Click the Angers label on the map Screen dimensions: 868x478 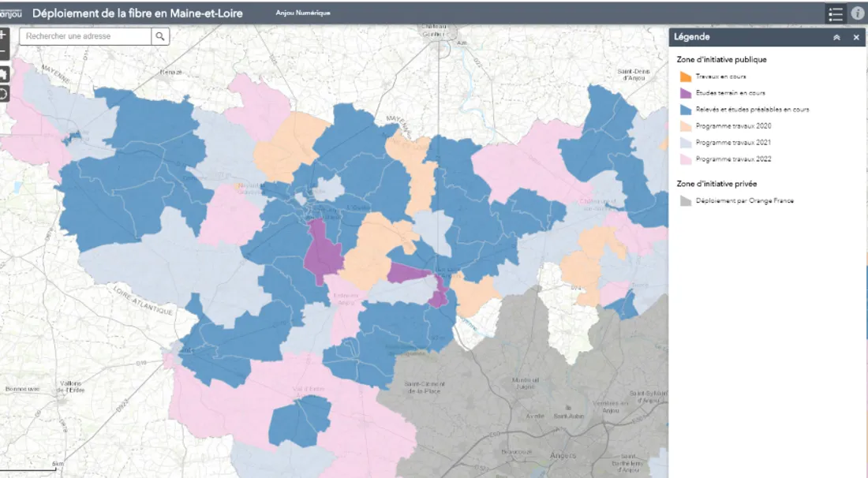click(x=562, y=455)
